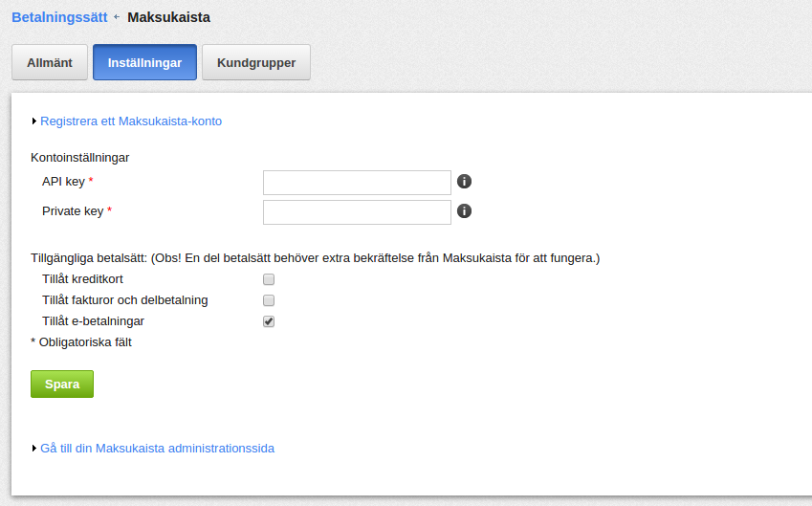Click the Tillåt fakturor och delbetalning label
This screenshot has height=506, width=812.
pos(124,300)
